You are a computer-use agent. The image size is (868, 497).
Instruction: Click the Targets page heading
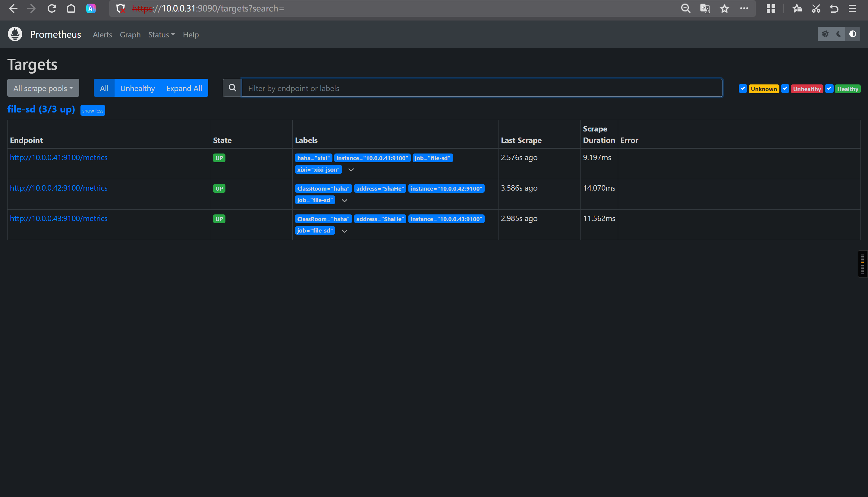[x=33, y=65]
